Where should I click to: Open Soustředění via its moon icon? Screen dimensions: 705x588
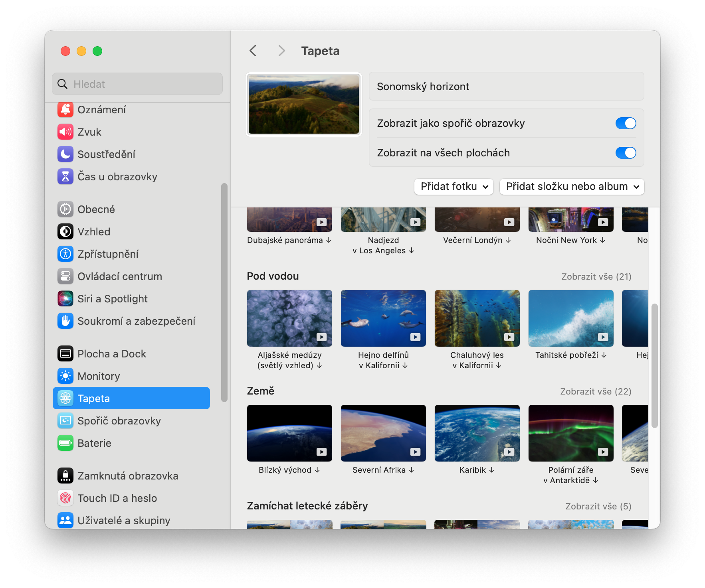(65, 154)
